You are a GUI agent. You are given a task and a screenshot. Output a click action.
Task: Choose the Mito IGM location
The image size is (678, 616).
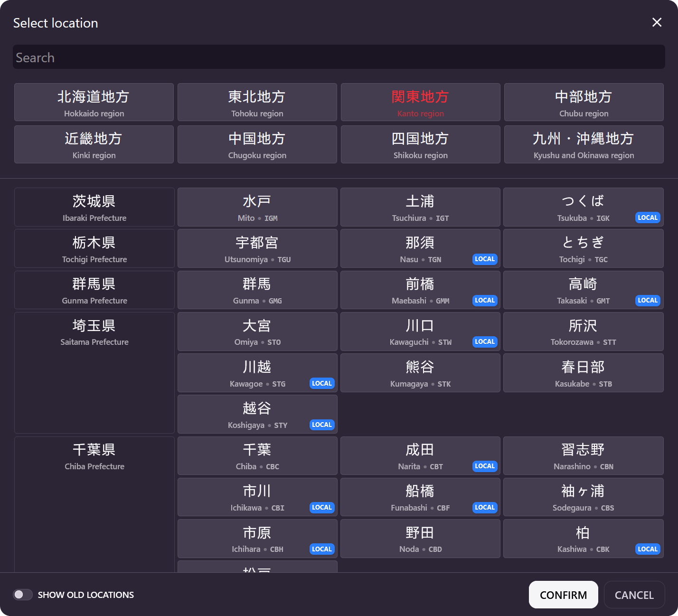click(x=257, y=207)
